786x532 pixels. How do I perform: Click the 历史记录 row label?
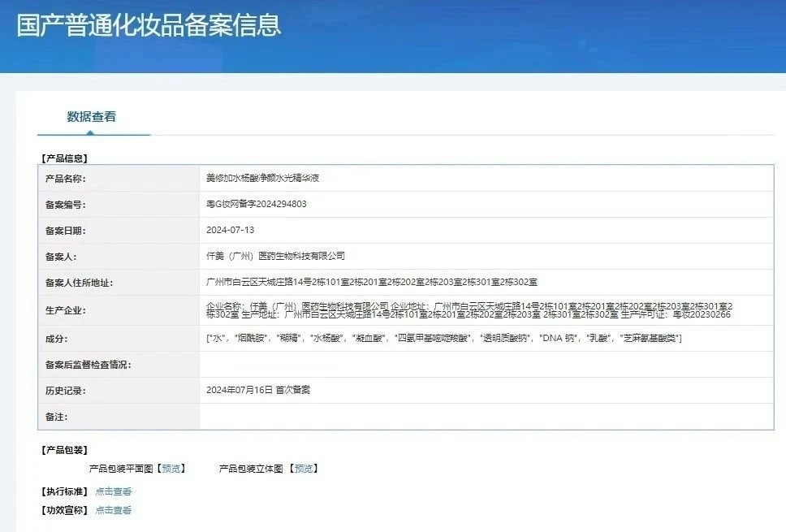tap(65, 391)
